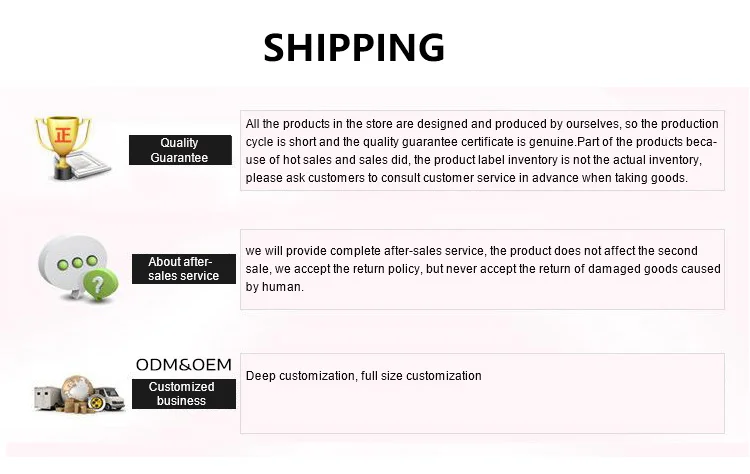The width and height of the screenshot is (750, 474).
Task: Click the ODM&OEM text
Action: (x=182, y=364)
